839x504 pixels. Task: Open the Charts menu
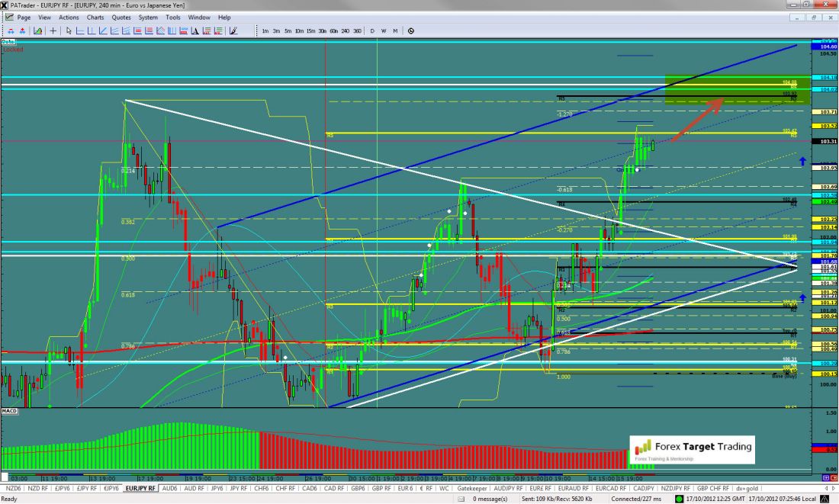click(x=95, y=17)
